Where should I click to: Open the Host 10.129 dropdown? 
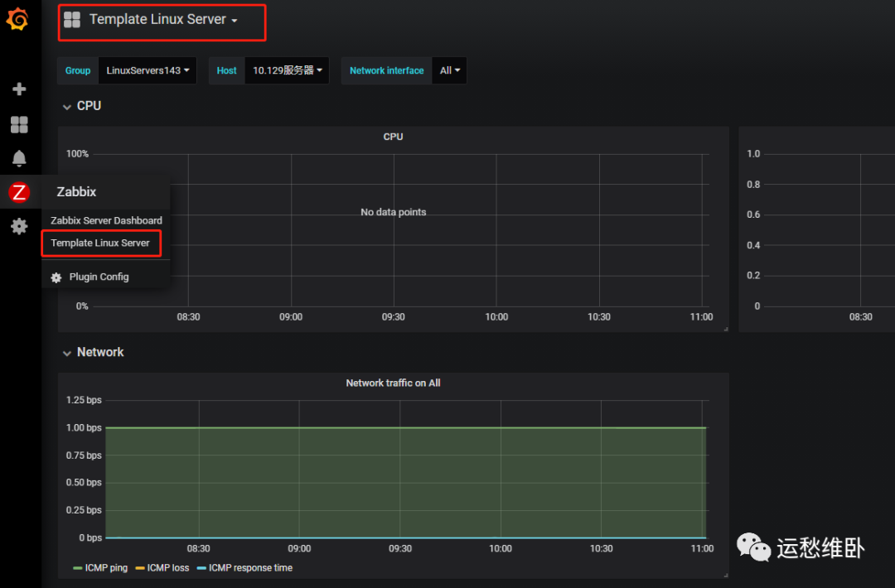[287, 70]
